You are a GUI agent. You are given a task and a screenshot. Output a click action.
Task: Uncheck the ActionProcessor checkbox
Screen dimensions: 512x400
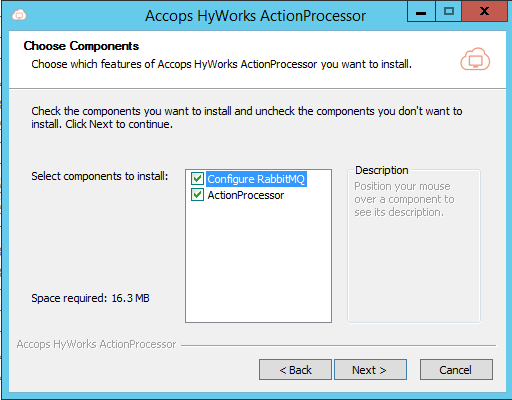coord(197,195)
